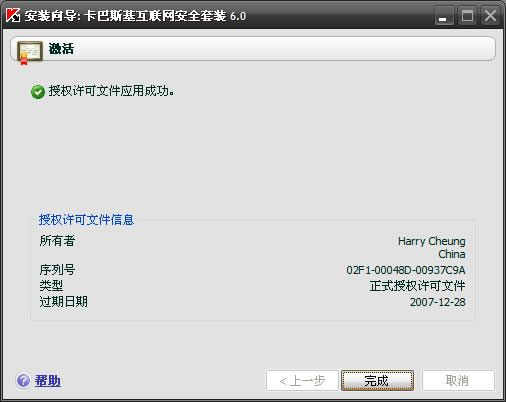This screenshot has height=402, width=506.
Task: Click the Kaspersky logo in title bar
Action: coord(13,15)
